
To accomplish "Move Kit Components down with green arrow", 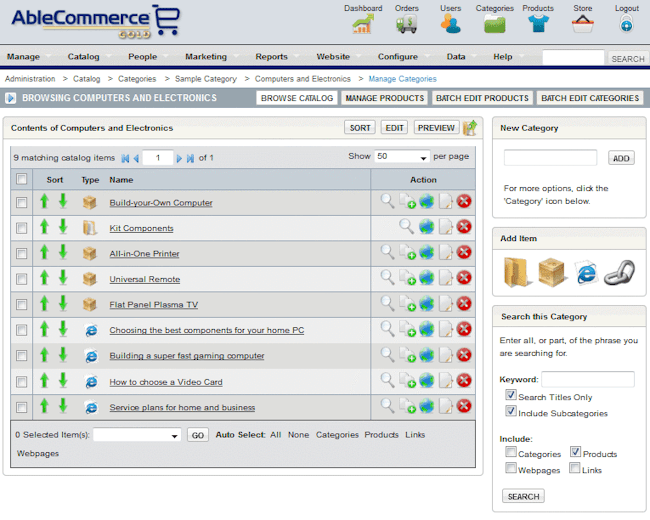I will click(x=63, y=227).
